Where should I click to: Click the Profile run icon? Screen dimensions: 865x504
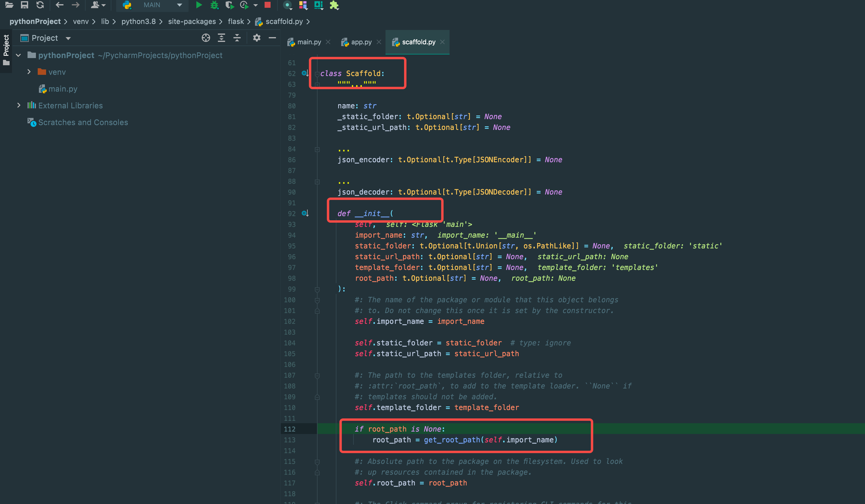click(245, 5)
